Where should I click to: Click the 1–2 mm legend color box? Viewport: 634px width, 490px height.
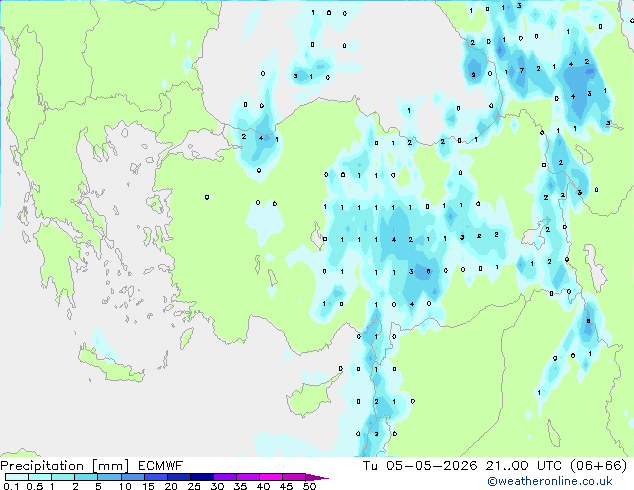click(x=63, y=477)
